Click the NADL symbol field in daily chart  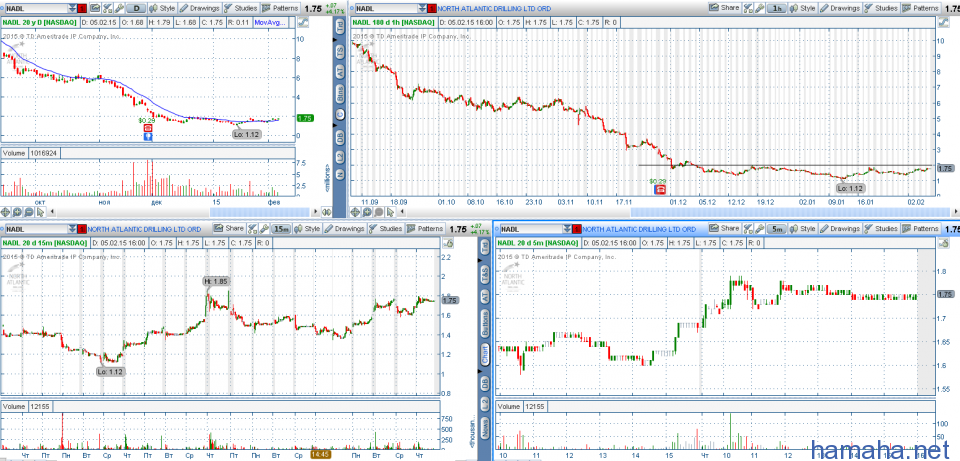coord(37,9)
